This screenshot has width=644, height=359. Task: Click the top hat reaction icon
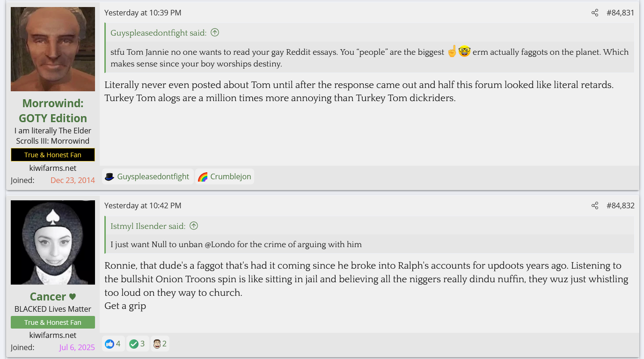[110, 176]
